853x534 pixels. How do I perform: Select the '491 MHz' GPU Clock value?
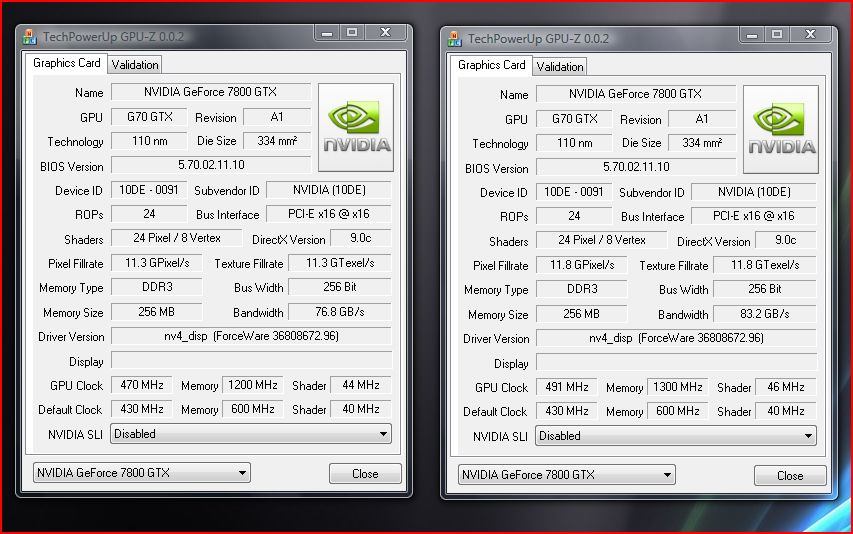pos(566,387)
